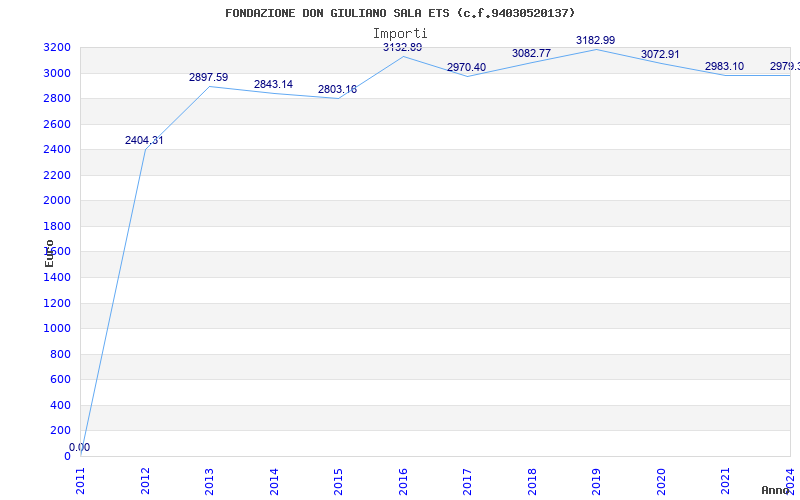The width and height of the screenshot is (800, 500).
Task: Click the 400 y-axis tick label
Action: pyautogui.click(x=60, y=406)
